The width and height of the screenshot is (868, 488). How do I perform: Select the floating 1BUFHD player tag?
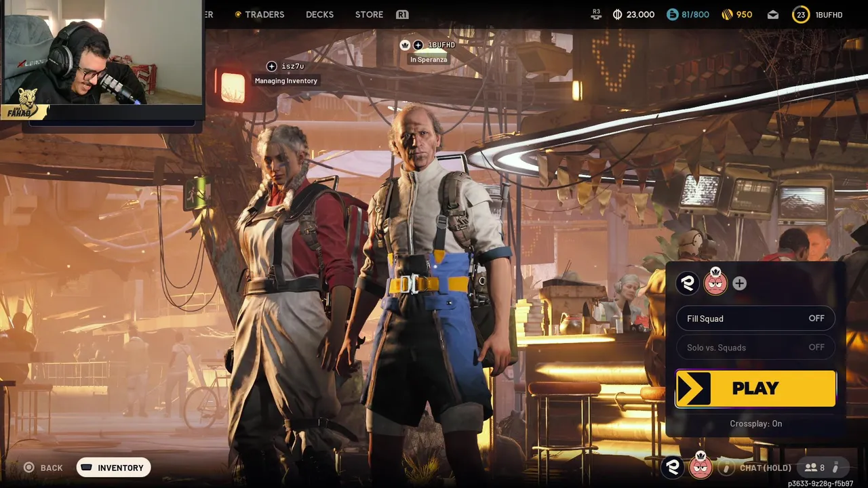point(441,45)
